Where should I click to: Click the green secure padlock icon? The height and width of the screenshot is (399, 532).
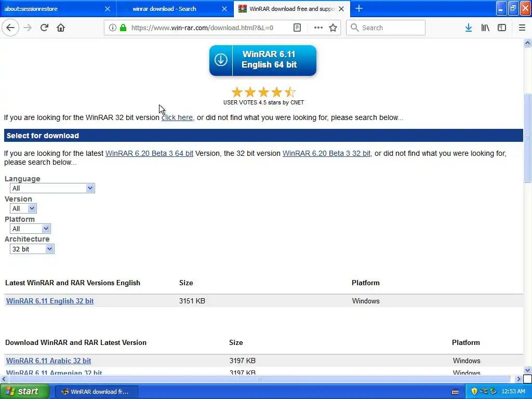click(x=123, y=28)
